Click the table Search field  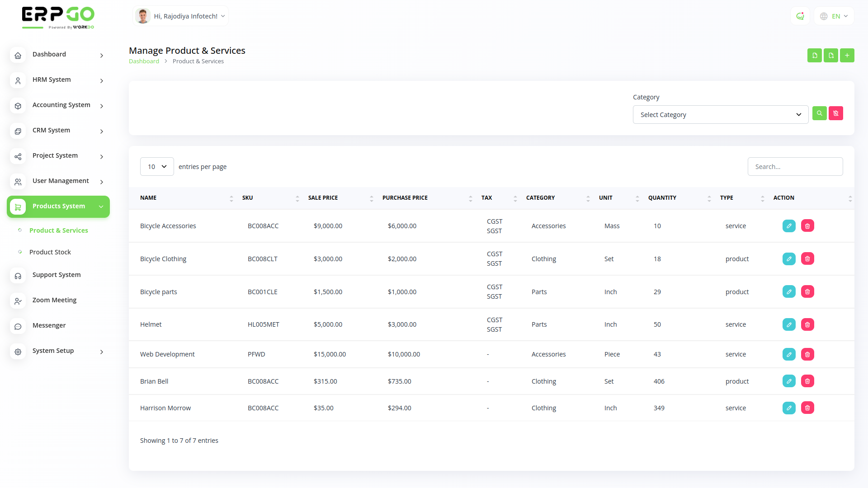click(x=795, y=167)
